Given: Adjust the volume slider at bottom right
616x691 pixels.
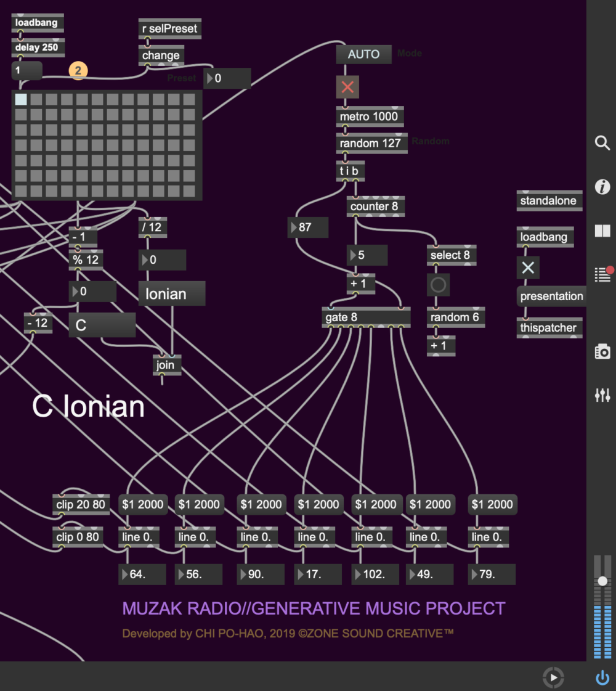Looking at the screenshot, I should (602, 580).
